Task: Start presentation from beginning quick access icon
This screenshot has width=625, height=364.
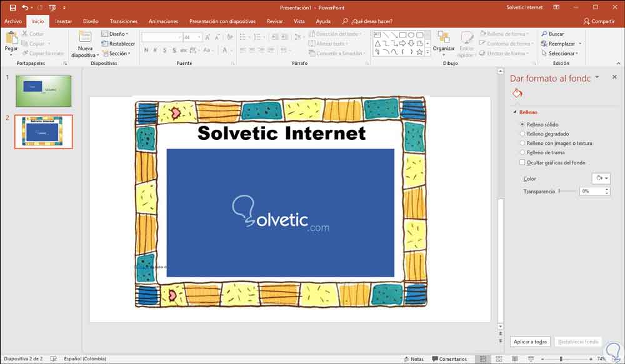Action: (52, 7)
